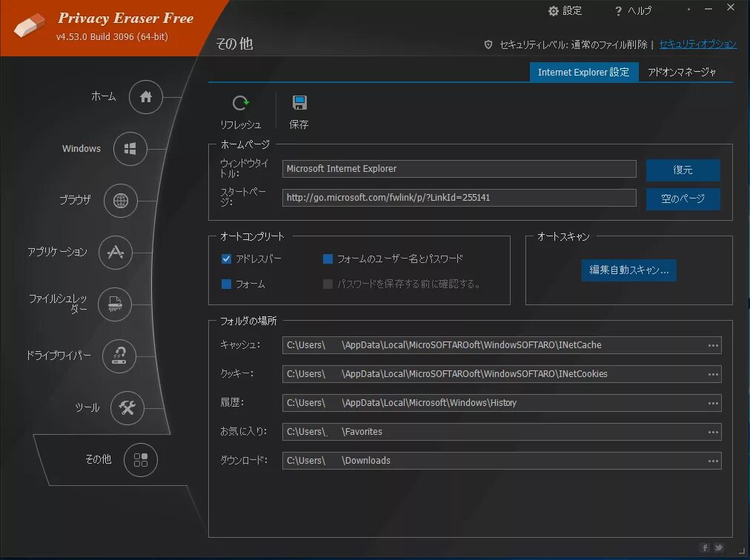
Task: Click the お気に入り path field
Action: pyautogui.click(x=502, y=432)
